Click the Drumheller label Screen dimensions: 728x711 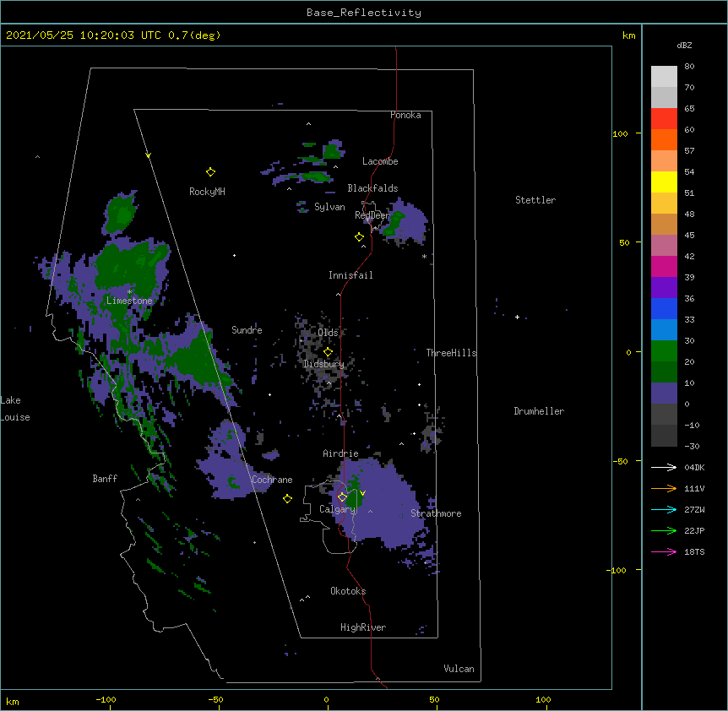539,411
